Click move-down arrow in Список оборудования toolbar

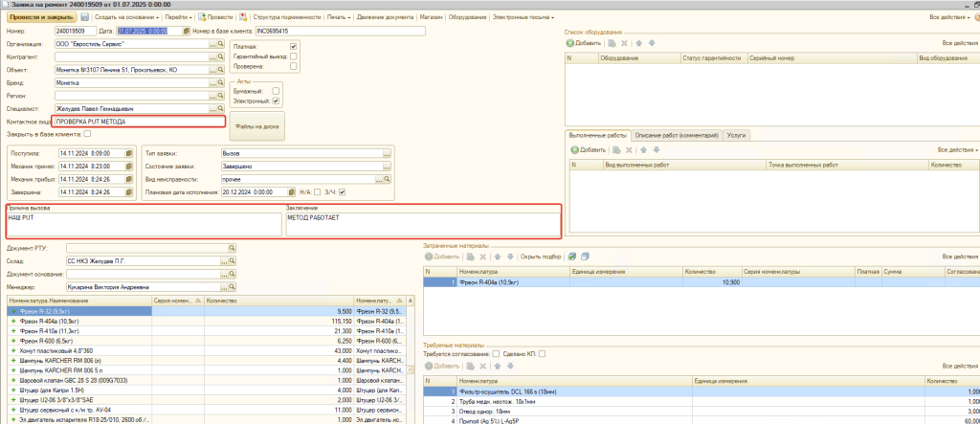point(652,43)
